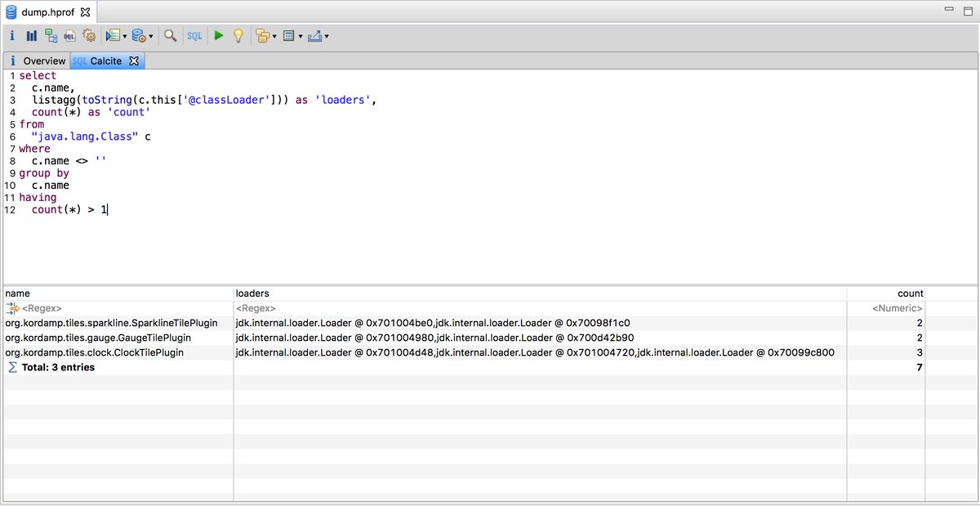Expand the retained size calculator dropdown
The image size is (980, 506).
[x=300, y=37]
